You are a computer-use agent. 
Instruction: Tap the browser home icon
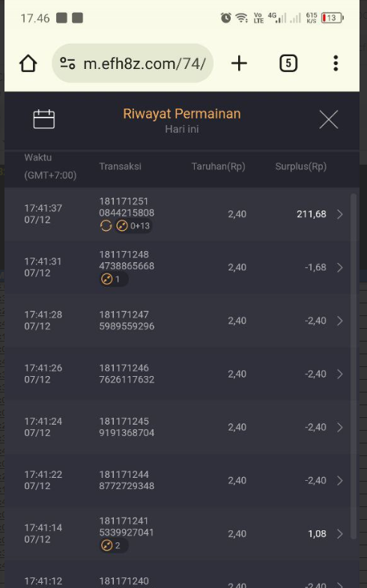point(28,64)
